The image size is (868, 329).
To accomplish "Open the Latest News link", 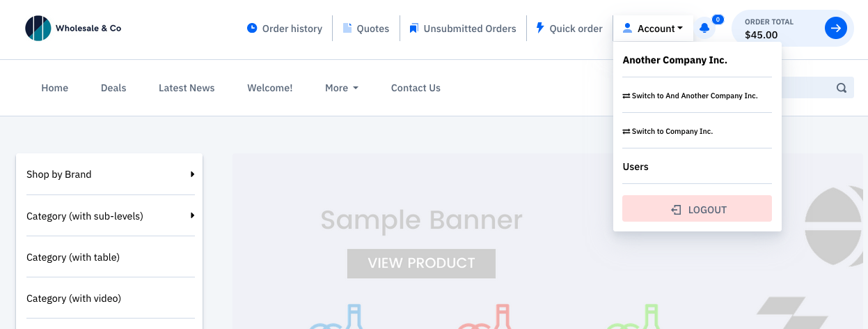I will pyautogui.click(x=187, y=88).
